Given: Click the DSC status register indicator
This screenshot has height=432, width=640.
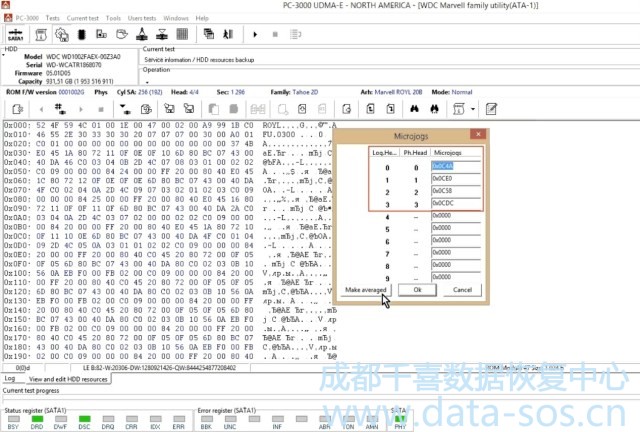Looking at the screenshot, I should [x=84, y=419].
